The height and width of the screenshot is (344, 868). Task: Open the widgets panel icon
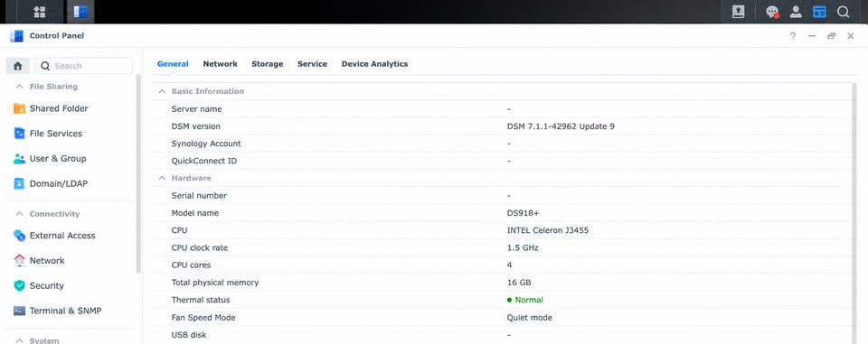(819, 12)
